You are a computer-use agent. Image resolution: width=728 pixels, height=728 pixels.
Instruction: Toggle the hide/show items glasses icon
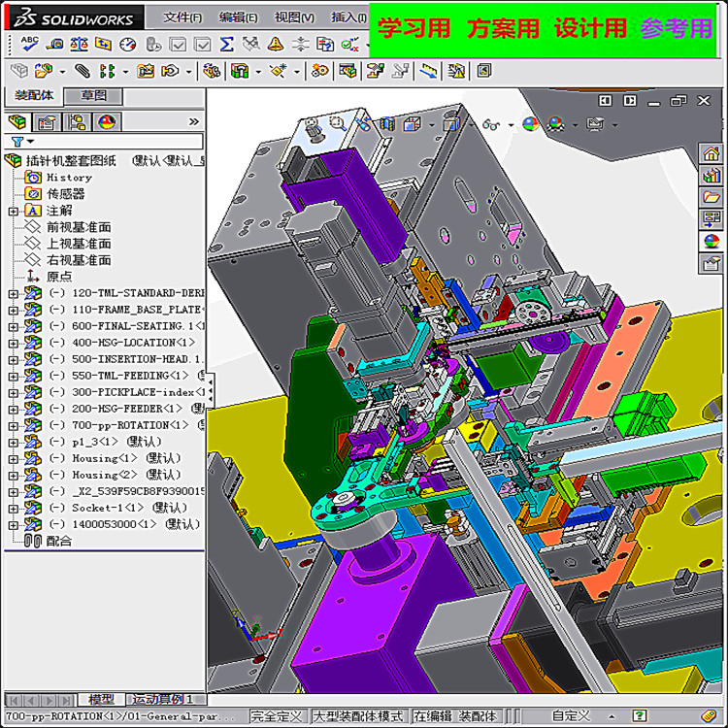pos(491,124)
